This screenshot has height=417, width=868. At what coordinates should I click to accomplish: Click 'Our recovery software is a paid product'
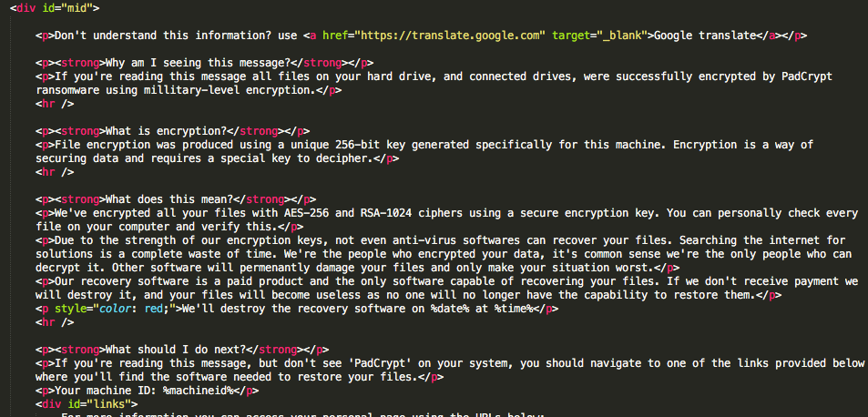pos(179,281)
